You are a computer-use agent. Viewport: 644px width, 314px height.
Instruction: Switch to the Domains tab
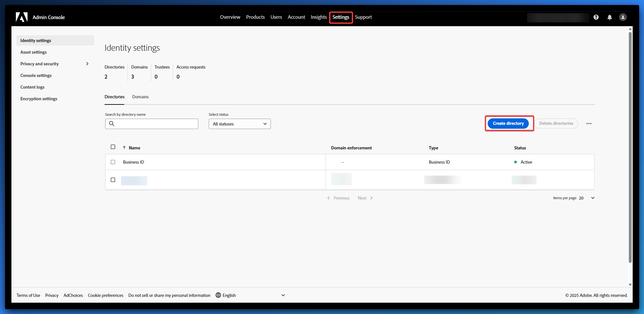tap(140, 97)
